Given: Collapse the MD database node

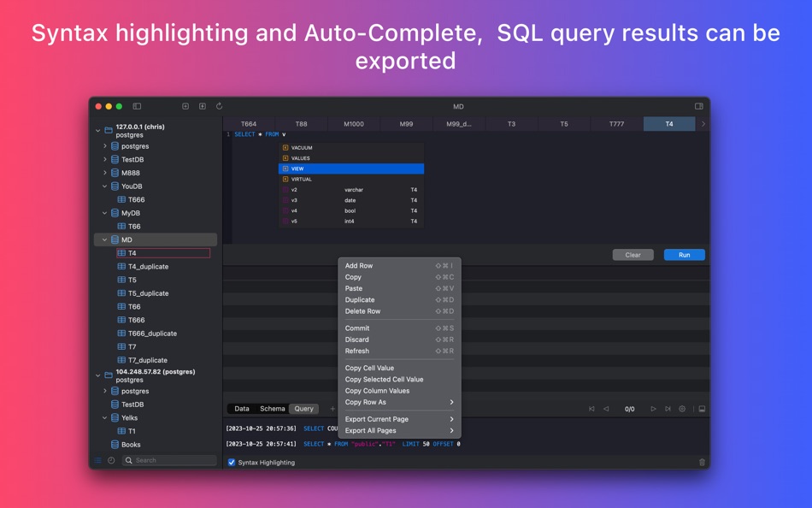Looking at the screenshot, I should tap(104, 240).
